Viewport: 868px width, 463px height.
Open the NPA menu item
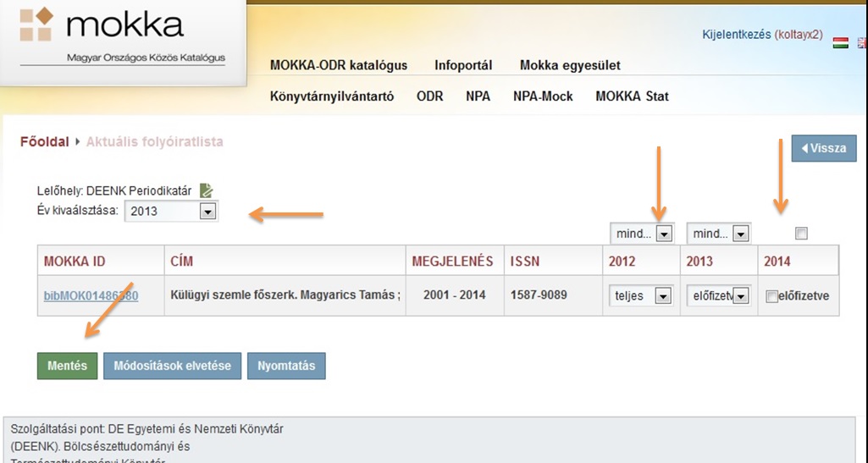(x=478, y=96)
